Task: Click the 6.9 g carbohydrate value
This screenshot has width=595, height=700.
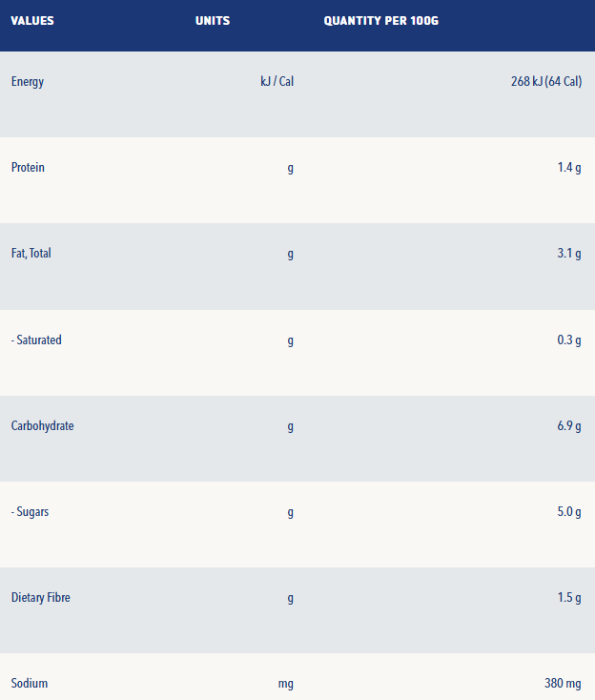Action: click(569, 426)
